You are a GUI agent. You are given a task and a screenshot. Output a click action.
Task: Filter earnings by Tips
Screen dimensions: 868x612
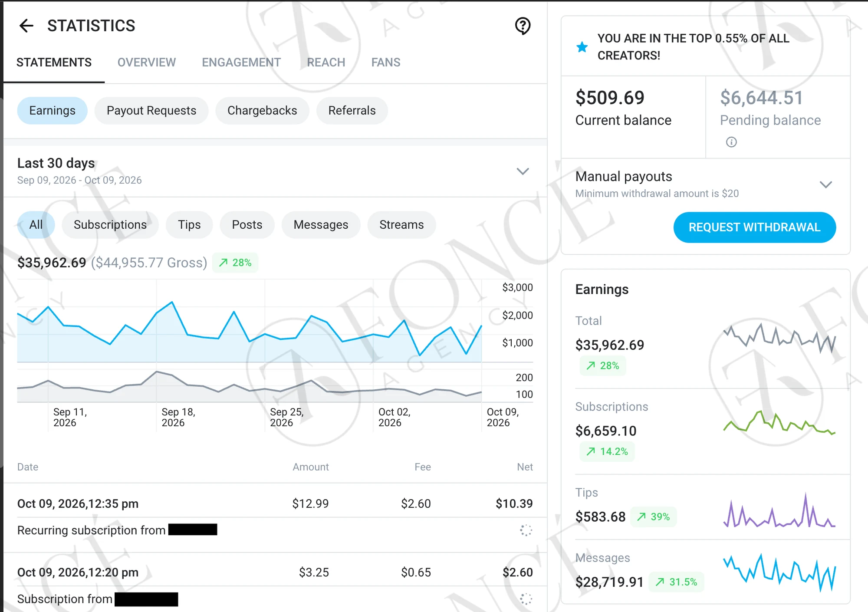pyautogui.click(x=189, y=225)
